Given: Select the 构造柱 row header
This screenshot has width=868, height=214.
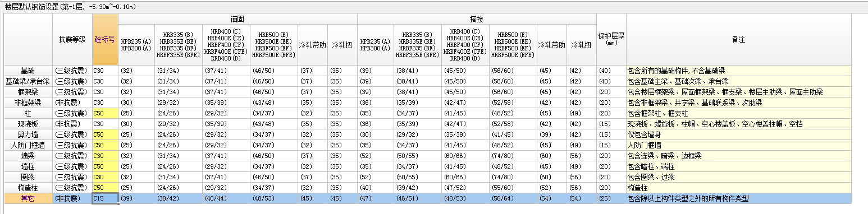Looking at the screenshot, I should coord(28,188).
